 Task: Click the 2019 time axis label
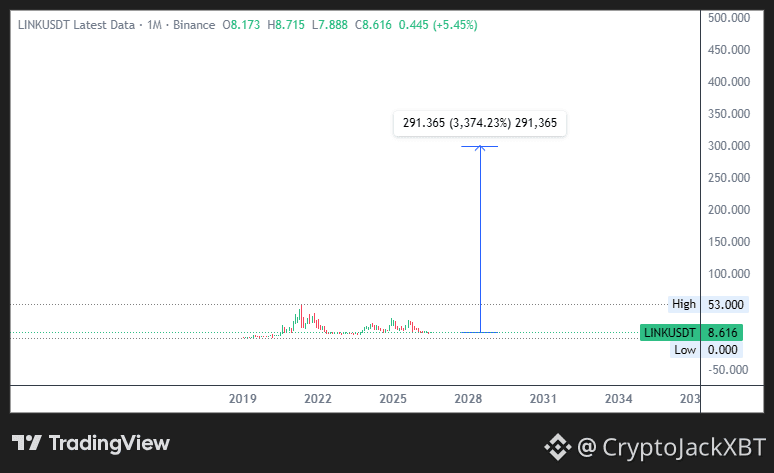pyautogui.click(x=242, y=399)
